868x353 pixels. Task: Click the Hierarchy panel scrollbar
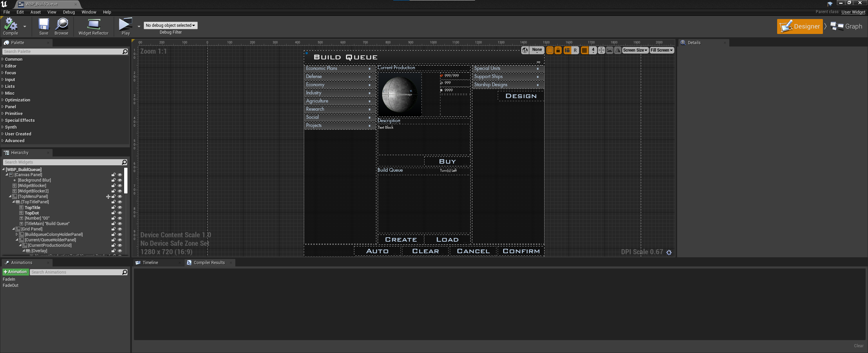tap(126, 181)
